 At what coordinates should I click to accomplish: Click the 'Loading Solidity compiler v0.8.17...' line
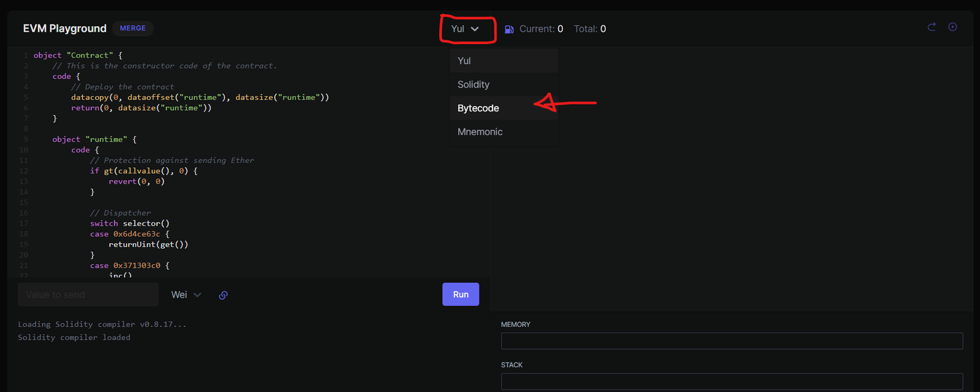[102, 325]
